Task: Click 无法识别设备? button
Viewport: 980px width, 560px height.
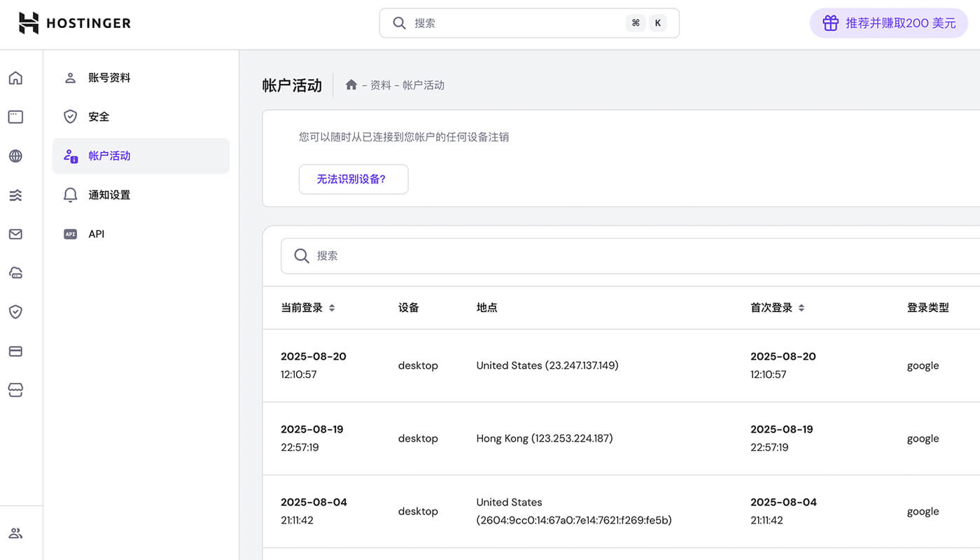Action: pyautogui.click(x=353, y=179)
